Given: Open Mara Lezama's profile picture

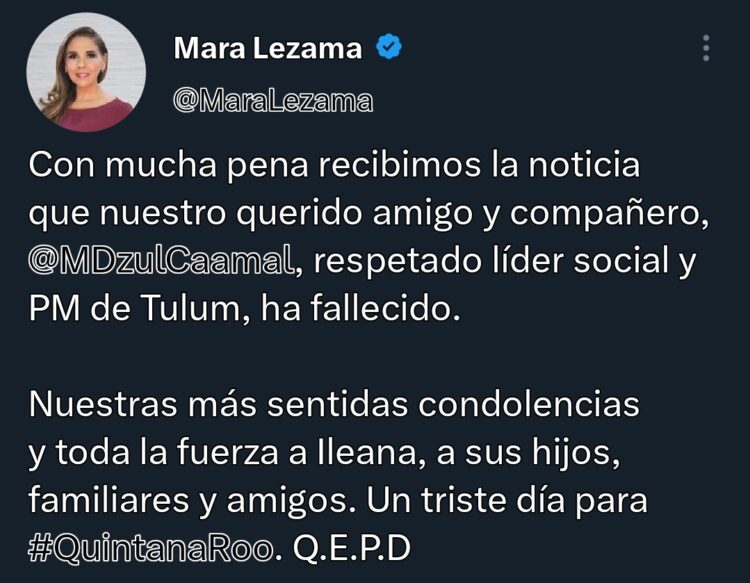Looking at the screenshot, I should (x=86, y=72).
